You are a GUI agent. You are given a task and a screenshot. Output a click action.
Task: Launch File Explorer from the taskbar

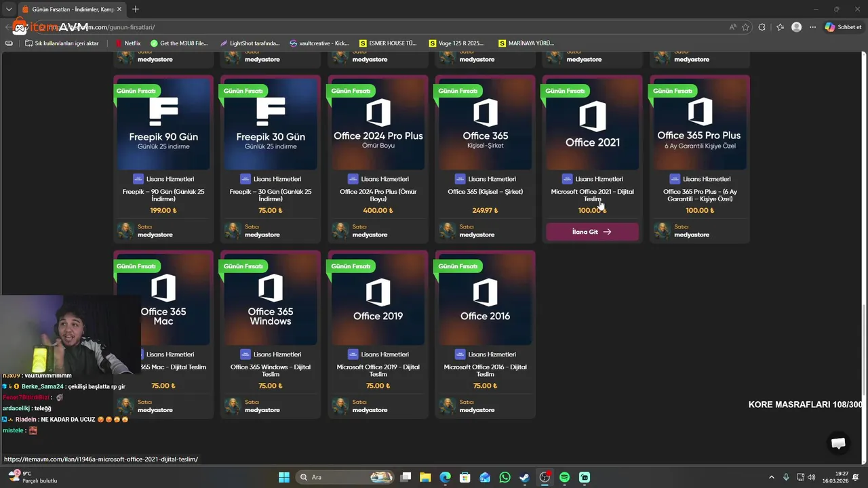tap(425, 477)
